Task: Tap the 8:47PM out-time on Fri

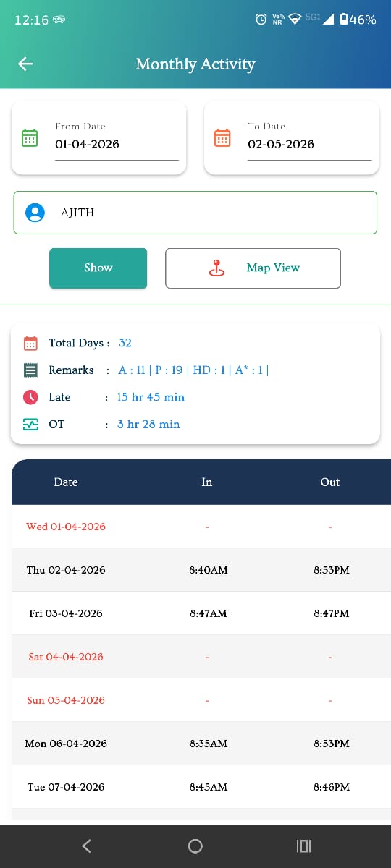Action: click(x=332, y=613)
